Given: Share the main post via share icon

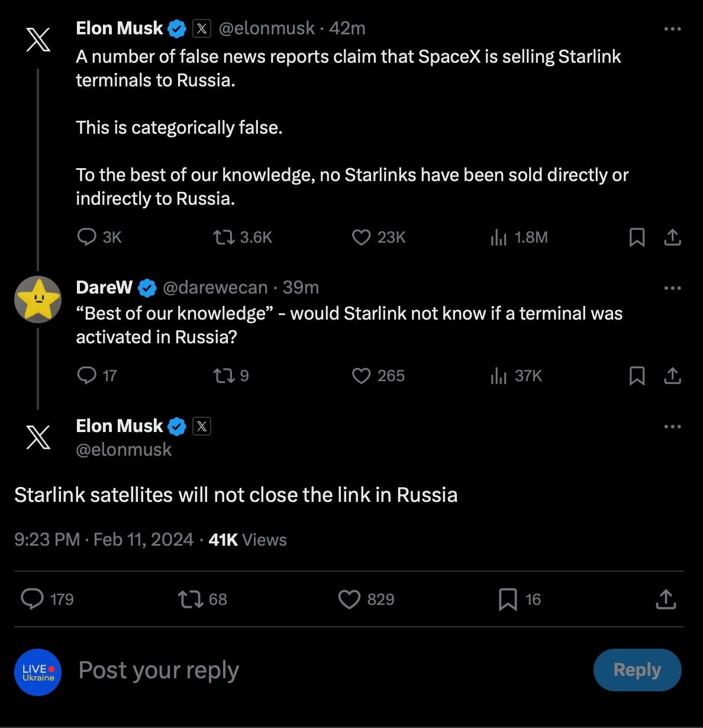Looking at the screenshot, I should point(666,599).
